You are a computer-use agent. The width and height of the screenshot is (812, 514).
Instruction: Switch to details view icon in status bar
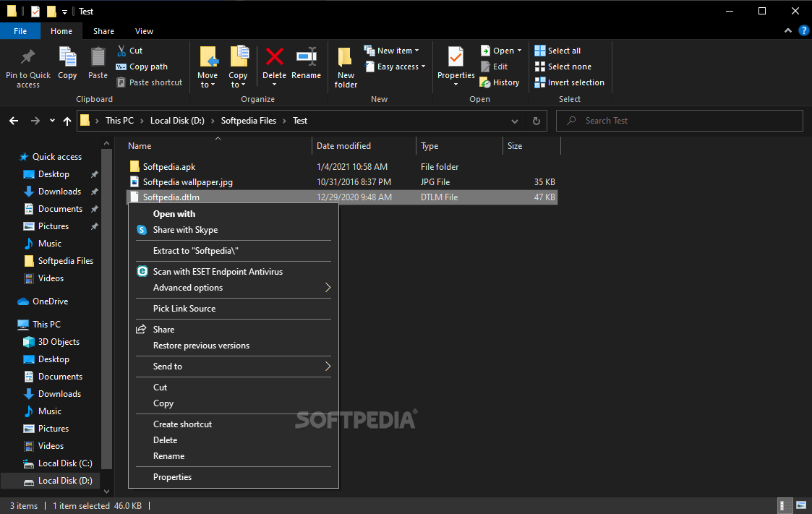click(x=785, y=505)
